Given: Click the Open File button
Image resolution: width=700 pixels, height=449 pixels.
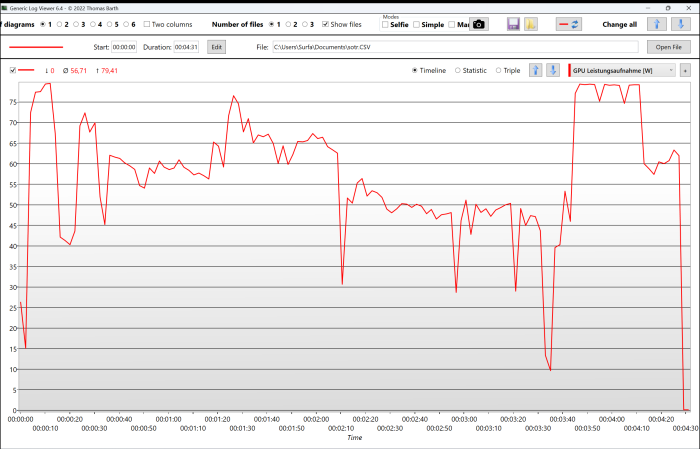Looking at the screenshot, I should pos(668,47).
